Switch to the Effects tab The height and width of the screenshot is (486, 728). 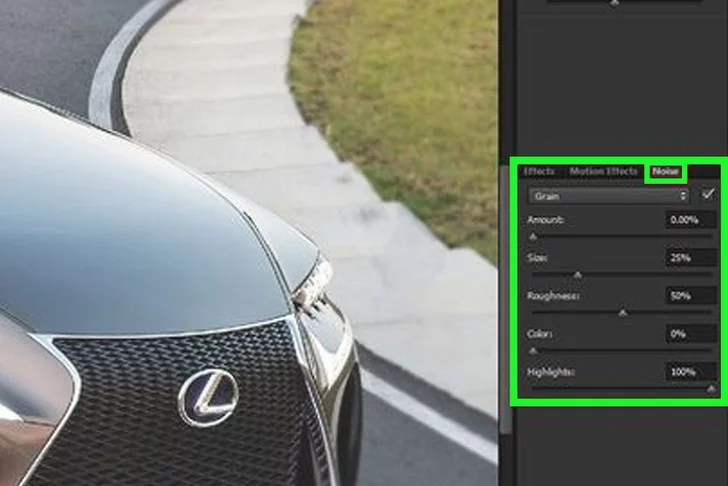tap(539, 172)
